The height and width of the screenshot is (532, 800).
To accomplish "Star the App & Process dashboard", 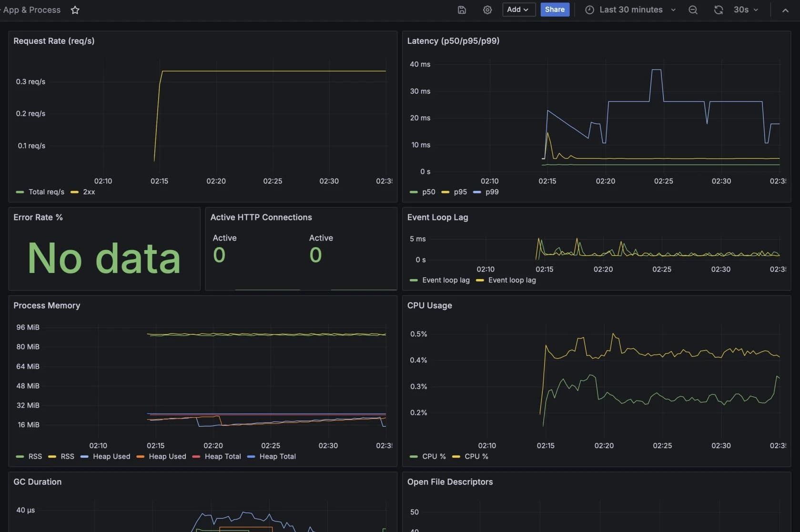I will [x=75, y=10].
